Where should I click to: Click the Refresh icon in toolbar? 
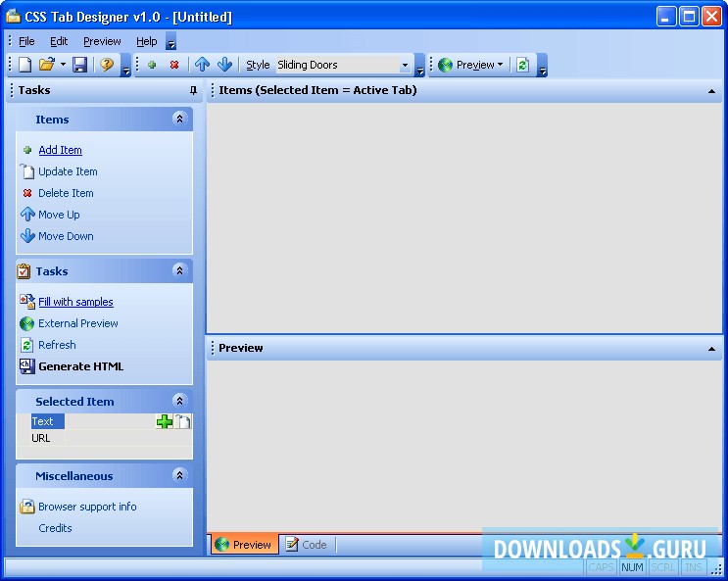coord(523,65)
